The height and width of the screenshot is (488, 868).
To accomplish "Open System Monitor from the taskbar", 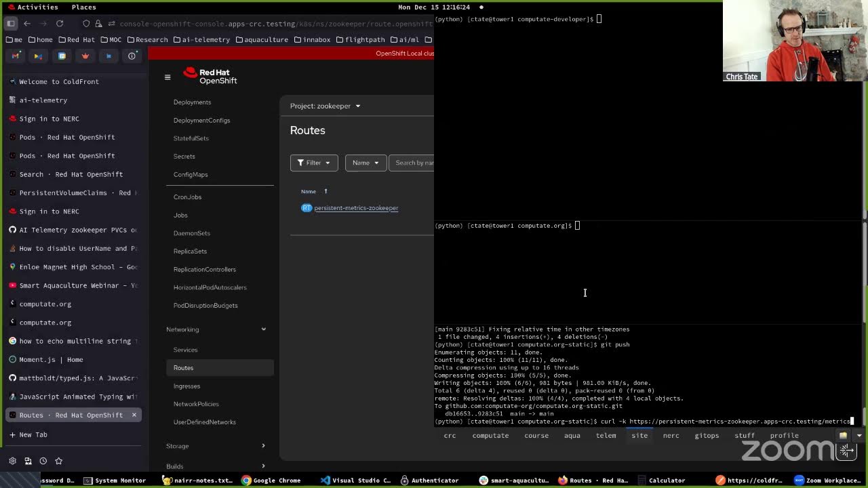I will pyautogui.click(x=114, y=481).
